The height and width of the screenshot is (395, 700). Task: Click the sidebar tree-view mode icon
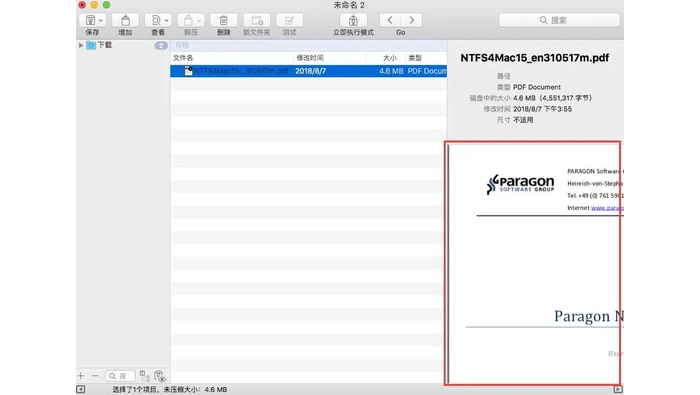[144, 376]
